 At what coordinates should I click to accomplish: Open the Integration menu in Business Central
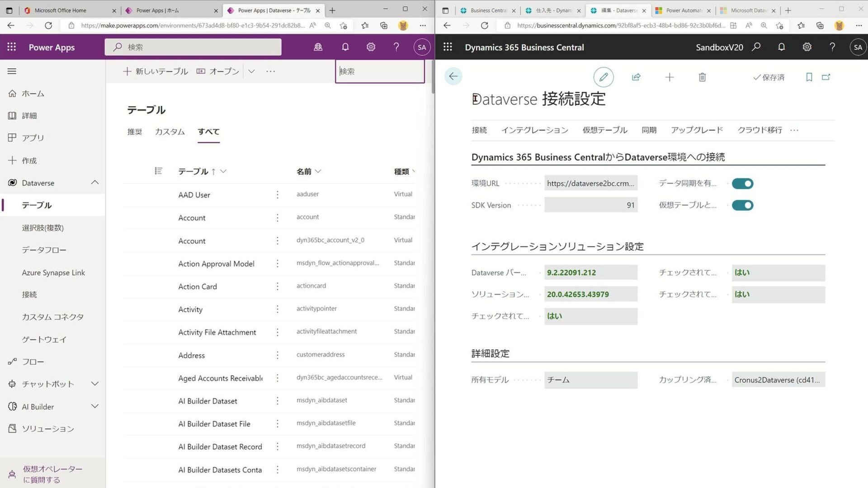pyautogui.click(x=534, y=130)
